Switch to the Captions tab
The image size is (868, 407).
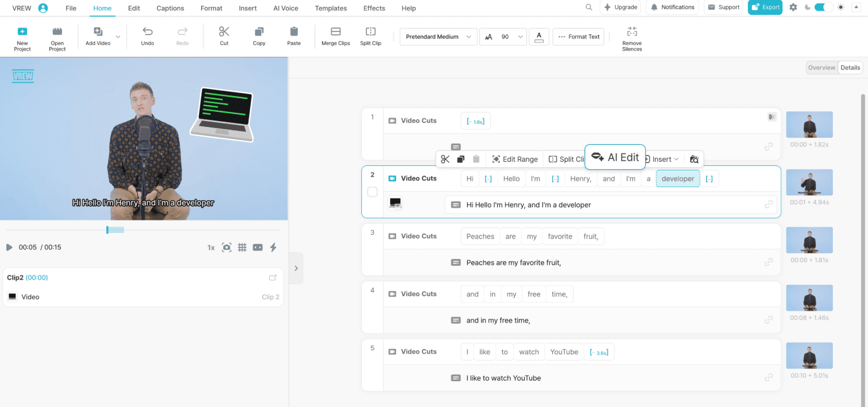pyautogui.click(x=170, y=8)
